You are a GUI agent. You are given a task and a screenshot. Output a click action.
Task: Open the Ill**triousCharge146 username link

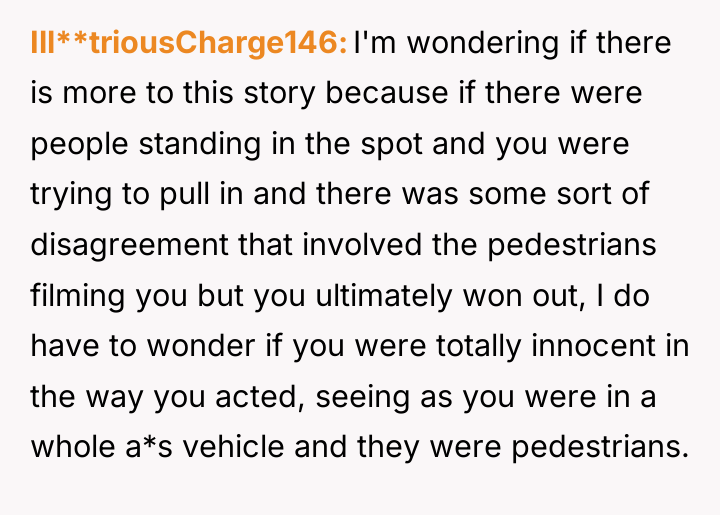tap(189, 43)
